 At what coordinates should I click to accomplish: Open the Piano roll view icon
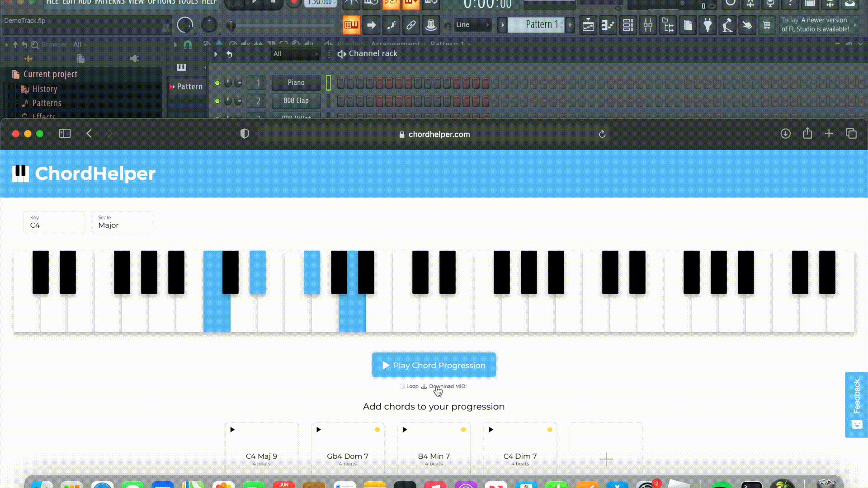coord(608,25)
